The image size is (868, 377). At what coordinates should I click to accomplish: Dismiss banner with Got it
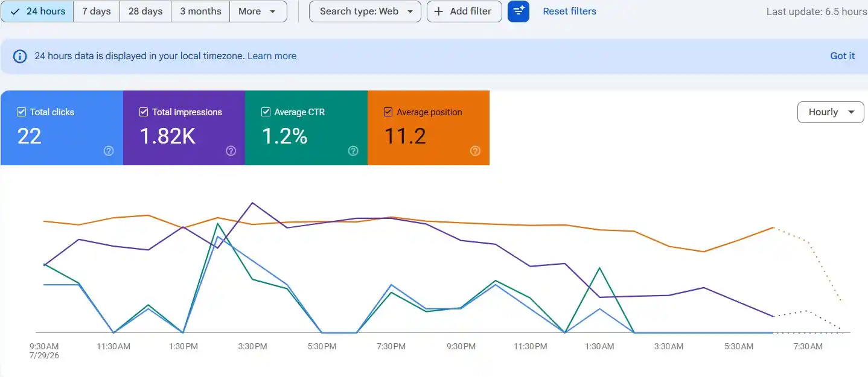click(842, 56)
